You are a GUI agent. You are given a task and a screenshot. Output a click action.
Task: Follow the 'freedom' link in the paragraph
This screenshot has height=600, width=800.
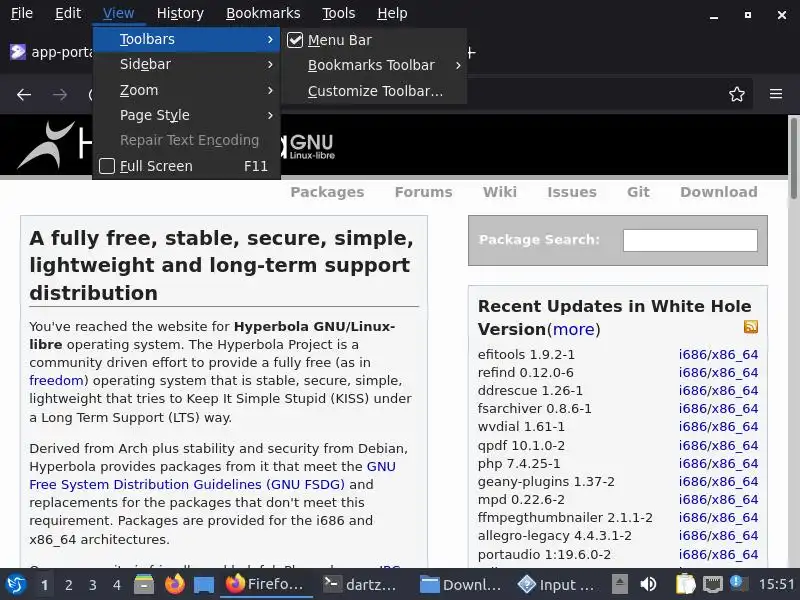[x=56, y=381]
